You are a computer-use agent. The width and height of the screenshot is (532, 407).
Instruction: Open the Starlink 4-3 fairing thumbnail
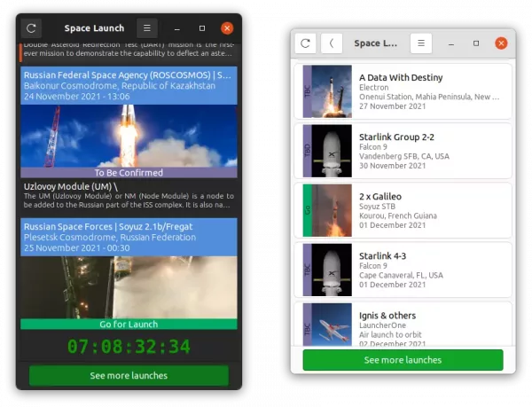tap(332, 270)
